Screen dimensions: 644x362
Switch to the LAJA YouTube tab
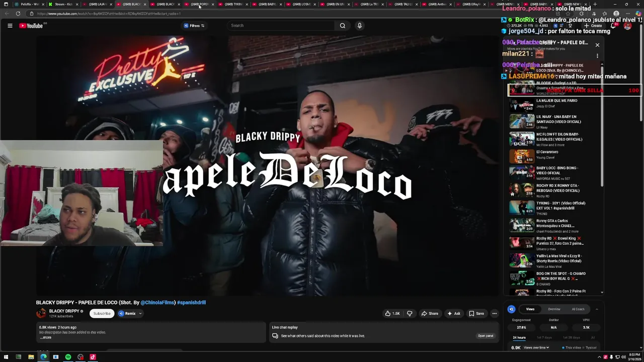(x=97, y=4)
